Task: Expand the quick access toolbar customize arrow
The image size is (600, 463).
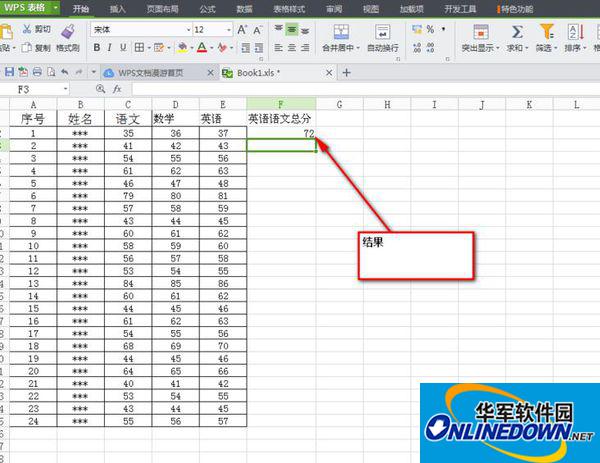Action: pos(93,72)
